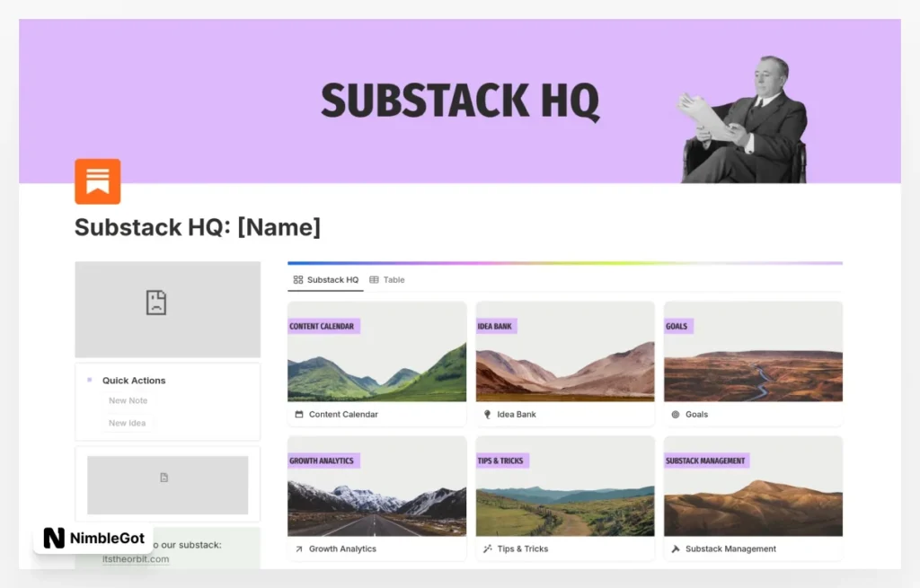Click the New Idea quick action button
The height and width of the screenshot is (588, 920).
pyautogui.click(x=127, y=423)
